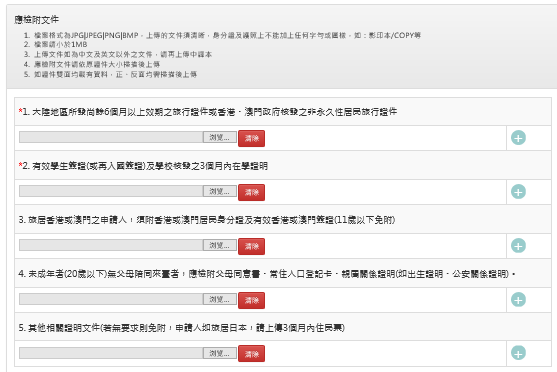This screenshot has height=372, width=557.
Task: Browse file for item 2 student visa proof
Action: (220, 192)
